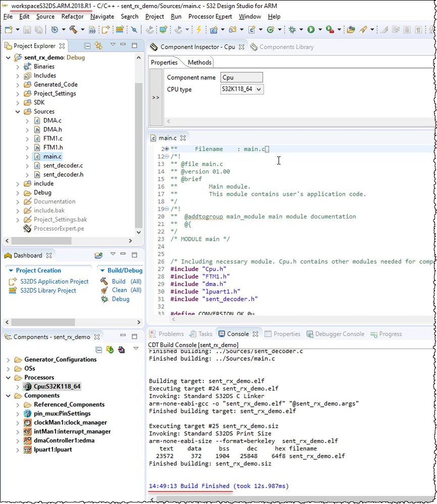Collapse the Project Creation section in Dashboard
This screenshot has height=504, width=437.
[11, 270]
